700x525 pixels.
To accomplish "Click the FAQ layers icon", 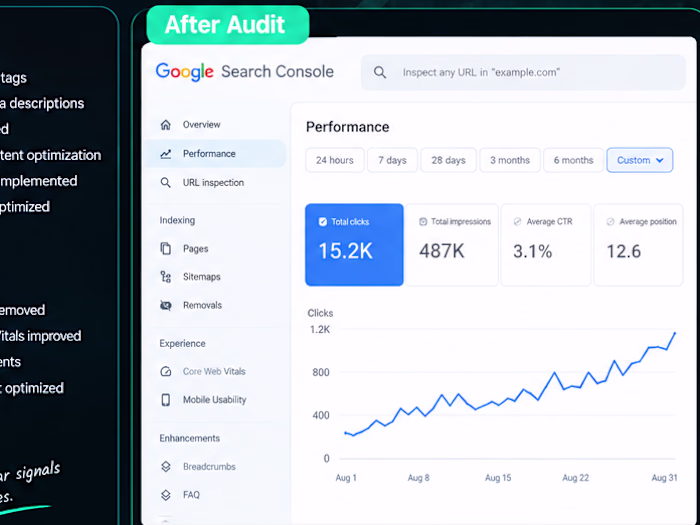I will click(166, 495).
